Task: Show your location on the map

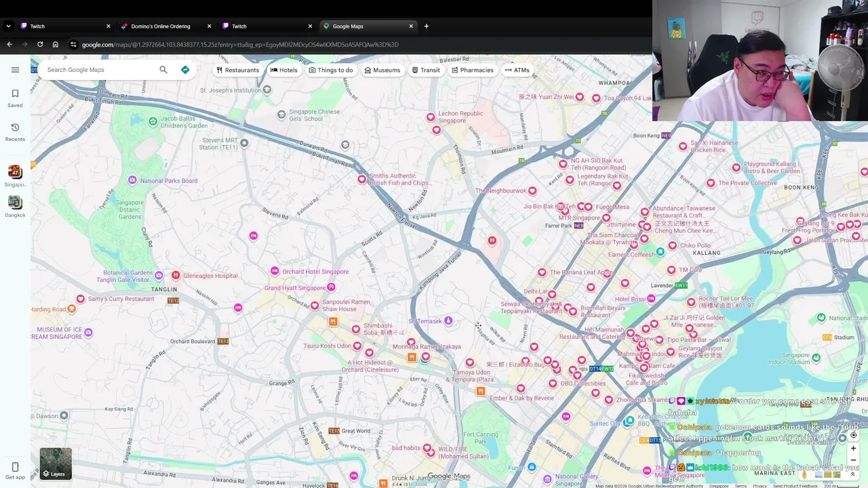Action: 853,435
